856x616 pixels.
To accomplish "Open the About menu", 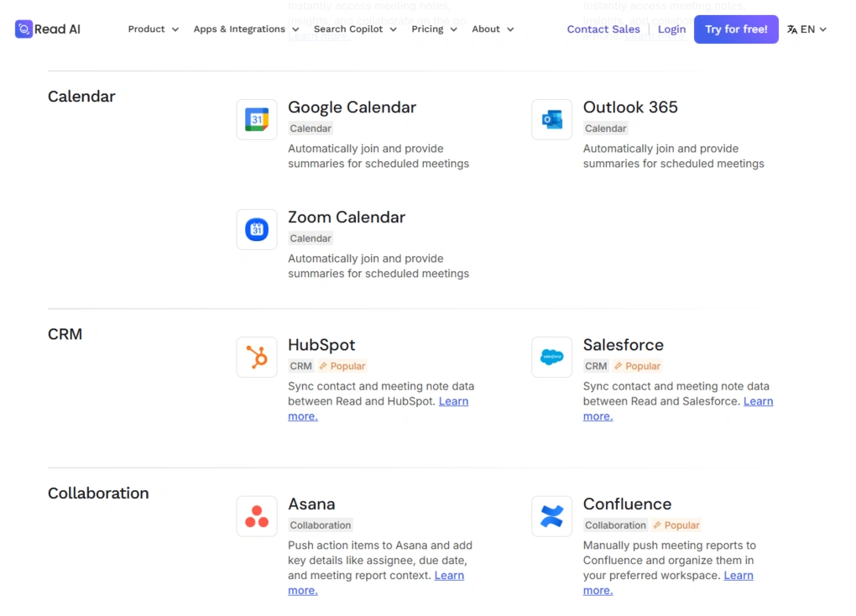I will pos(493,29).
